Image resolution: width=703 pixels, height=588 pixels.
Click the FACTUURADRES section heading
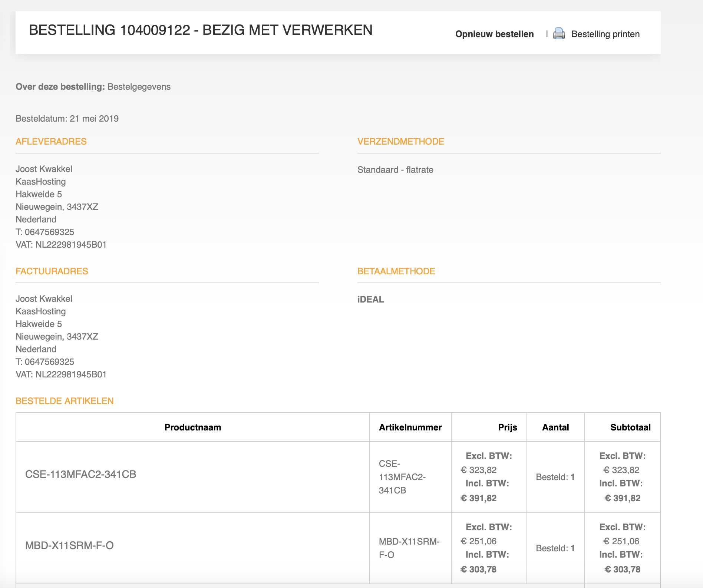click(x=52, y=271)
